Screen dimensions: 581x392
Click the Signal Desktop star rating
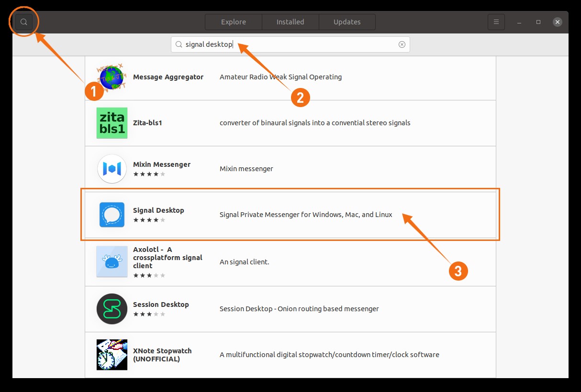[149, 220]
